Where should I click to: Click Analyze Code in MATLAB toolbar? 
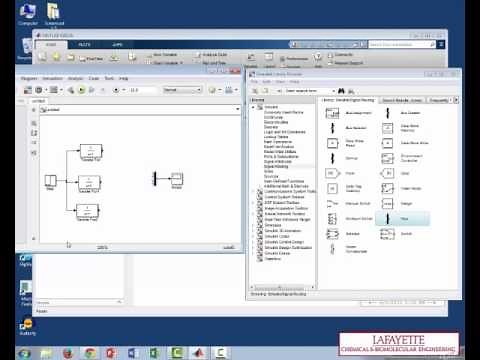point(211,54)
